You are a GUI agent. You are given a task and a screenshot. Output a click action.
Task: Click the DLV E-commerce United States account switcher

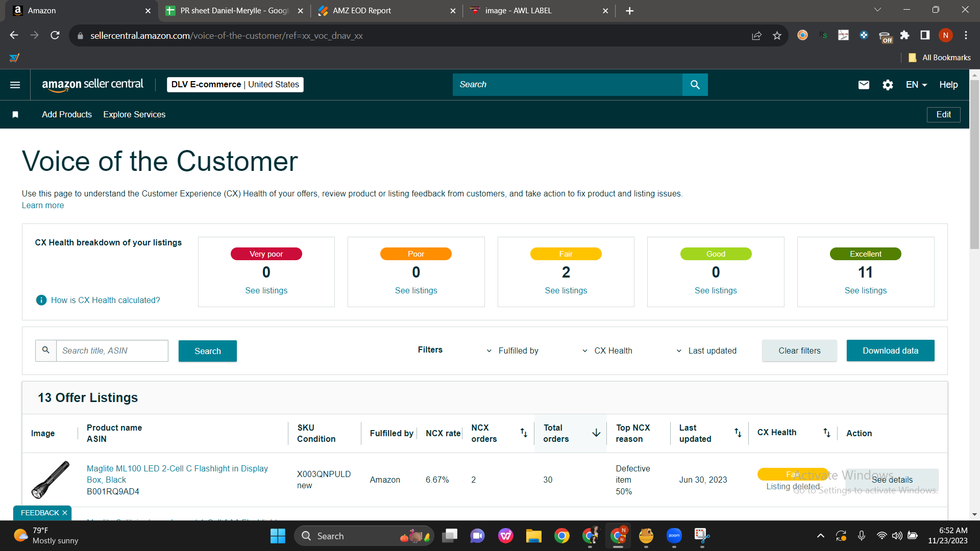tap(235, 85)
